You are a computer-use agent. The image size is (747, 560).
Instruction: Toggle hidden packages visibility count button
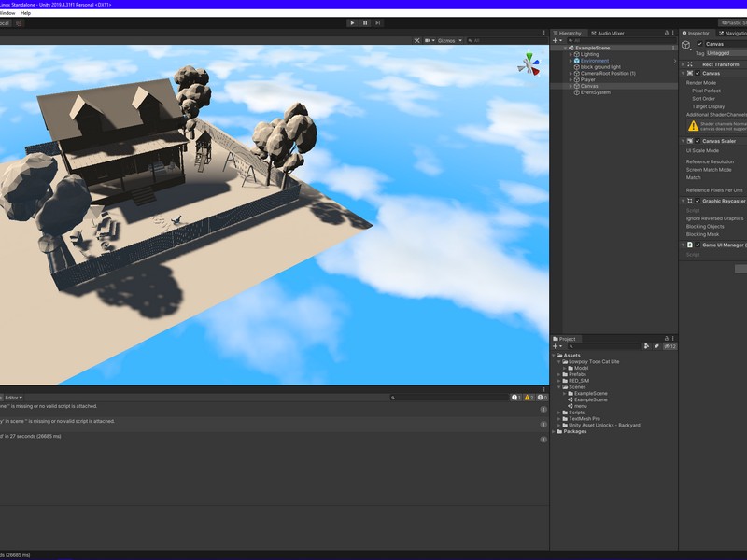tap(670, 346)
